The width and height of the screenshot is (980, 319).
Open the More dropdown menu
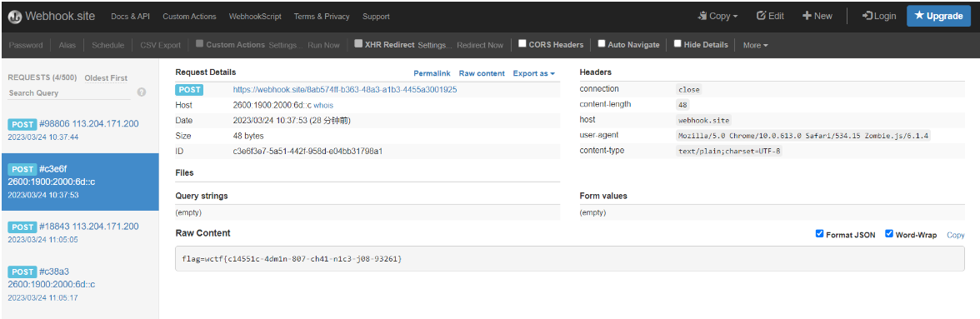tap(755, 45)
